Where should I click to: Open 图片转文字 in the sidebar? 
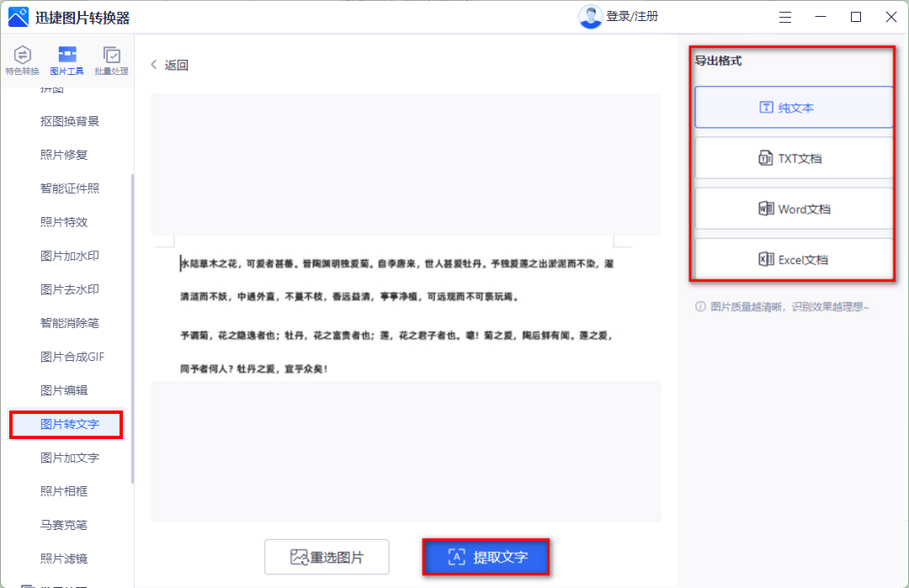tap(69, 424)
